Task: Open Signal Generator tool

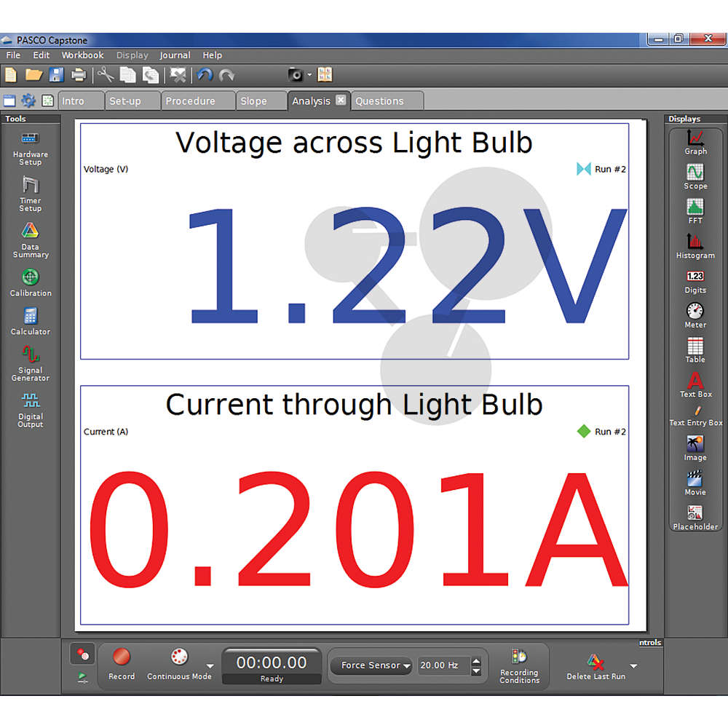Action: 30,363
